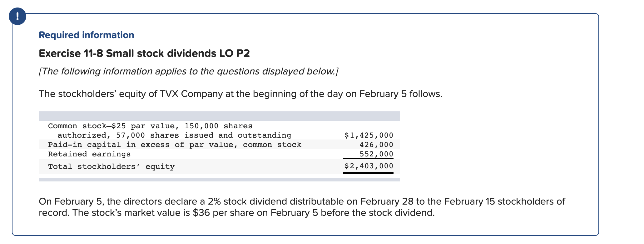Click the TVX Company stockholders' equity sentence

[240, 94]
